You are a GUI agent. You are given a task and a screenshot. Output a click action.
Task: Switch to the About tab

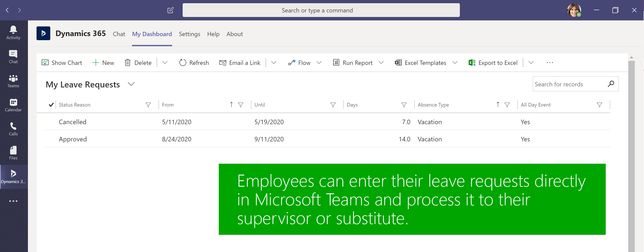click(x=234, y=34)
